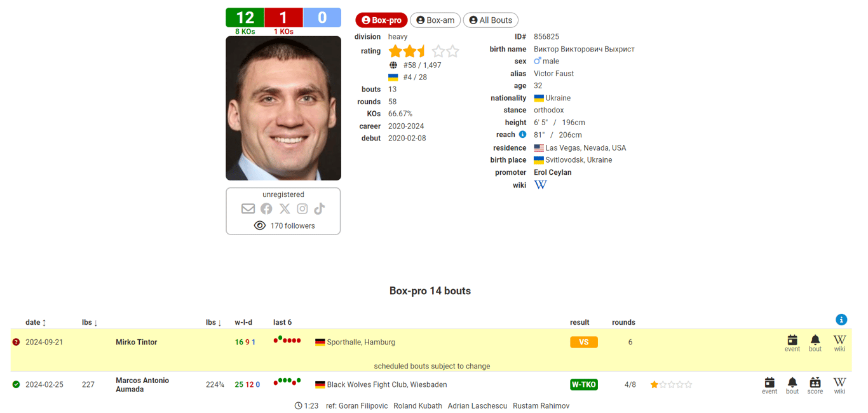Click the event calendar icon for Mirko Tintor bout

pos(792,343)
